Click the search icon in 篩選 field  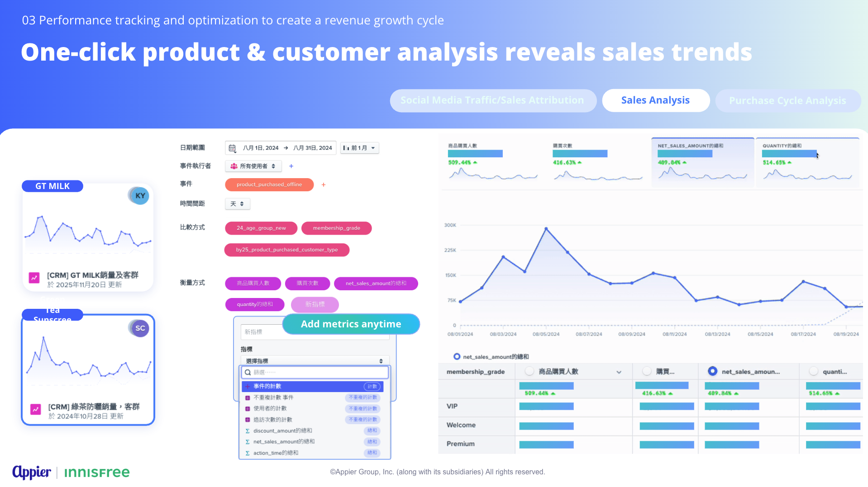pyautogui.click(x=248, y=372)
